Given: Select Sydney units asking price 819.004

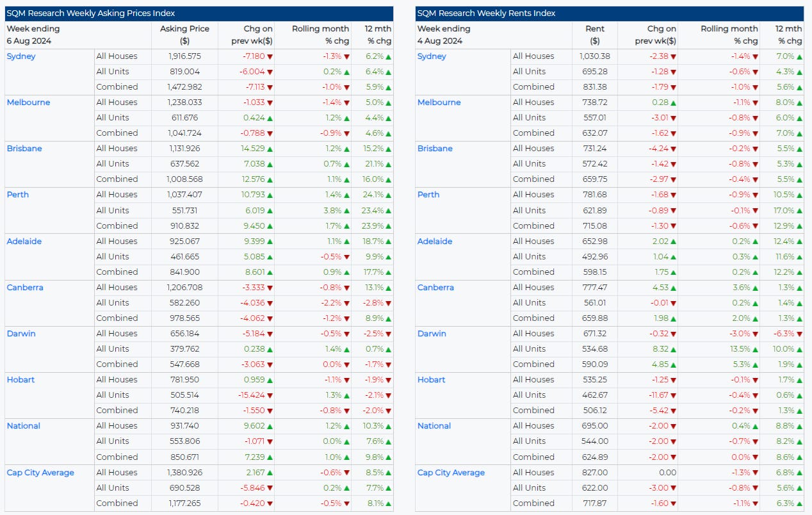Looking at the screenshot, I should [184, 72].
